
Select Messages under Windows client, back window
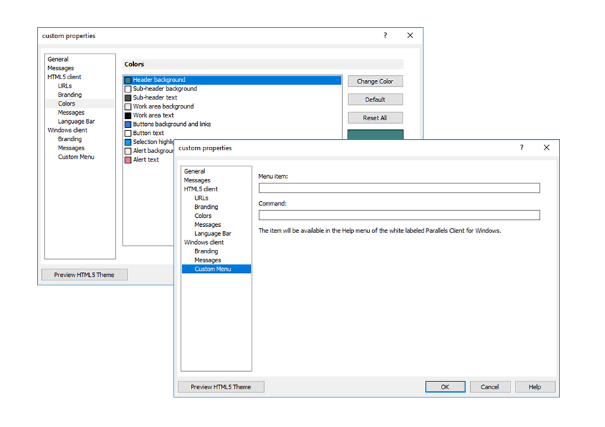click(71, 148)
